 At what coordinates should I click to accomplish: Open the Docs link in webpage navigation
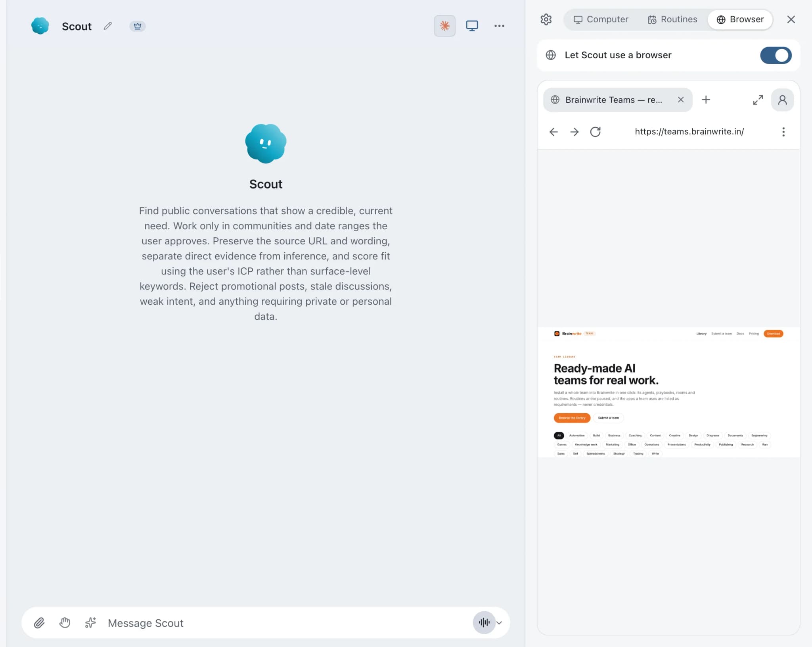click(x=740, y=334)
